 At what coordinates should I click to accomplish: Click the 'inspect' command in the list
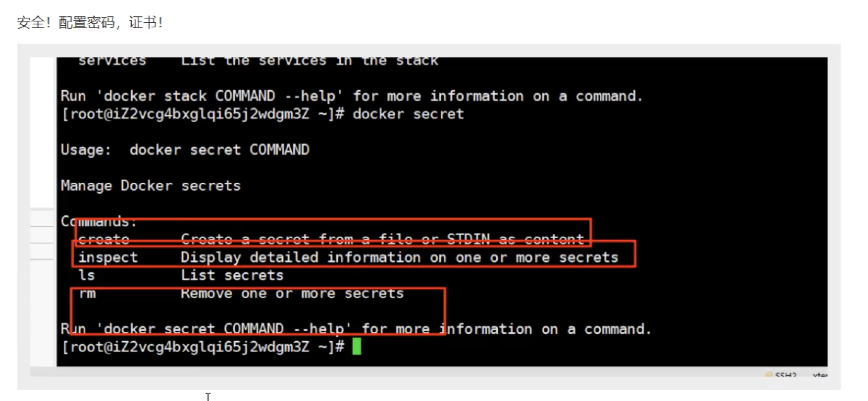(108, 257)
